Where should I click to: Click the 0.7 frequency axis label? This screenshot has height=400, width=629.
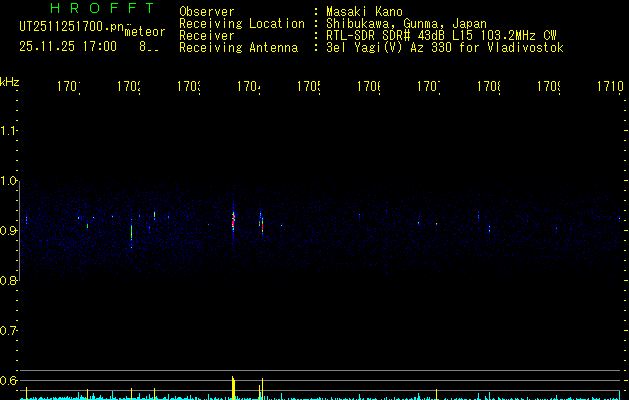8,331
